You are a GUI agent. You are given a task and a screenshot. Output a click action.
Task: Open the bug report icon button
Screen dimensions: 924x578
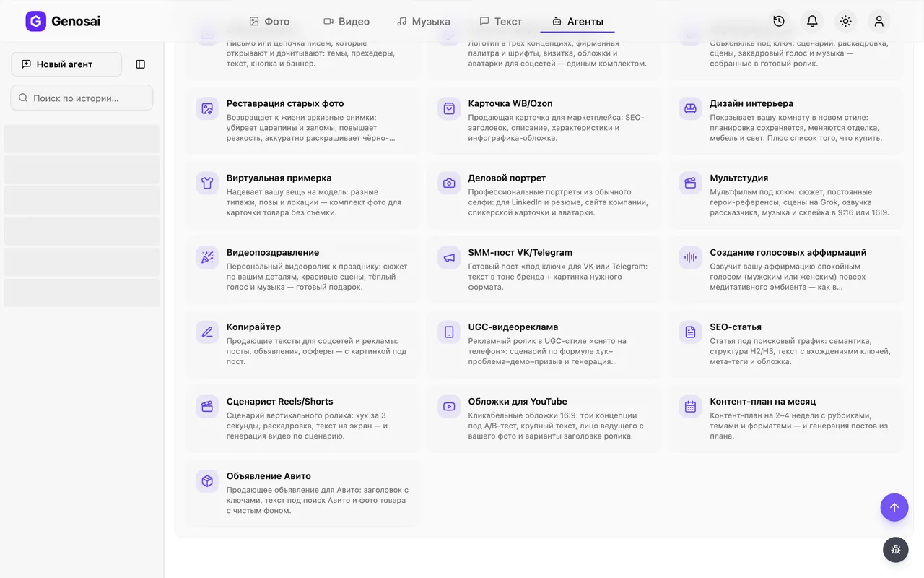tap(896, 550)
